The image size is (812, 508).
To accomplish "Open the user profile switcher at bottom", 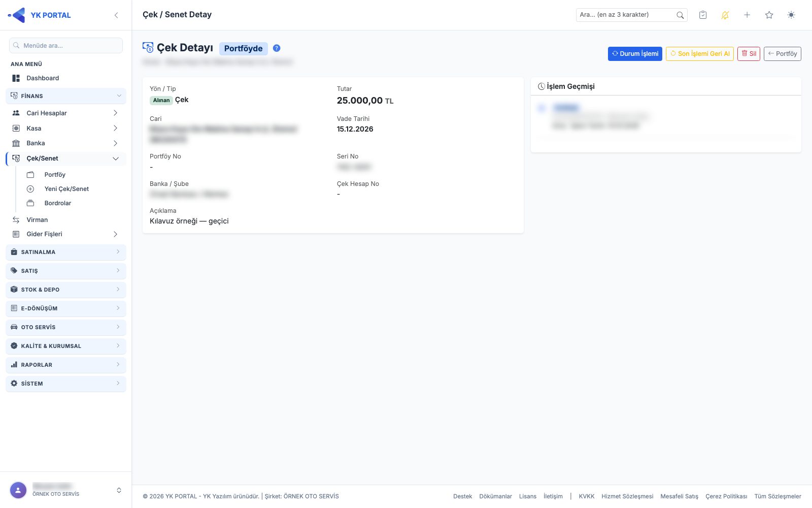I will (66, 490).
